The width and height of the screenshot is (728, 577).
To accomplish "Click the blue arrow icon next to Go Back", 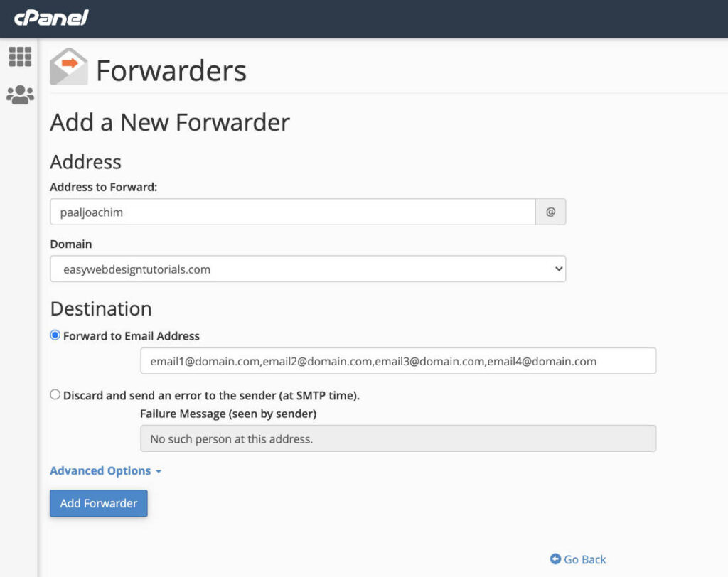I will pos(555,559).
